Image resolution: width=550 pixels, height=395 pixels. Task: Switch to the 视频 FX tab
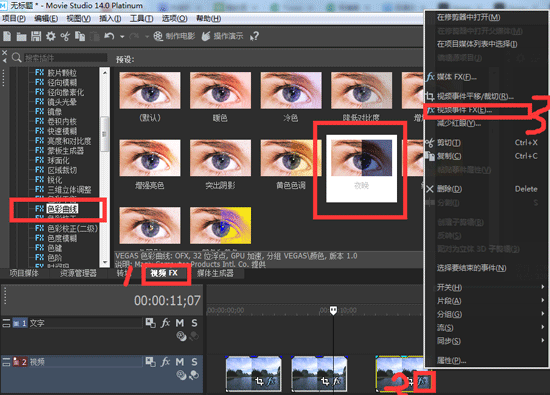(164, 273)
